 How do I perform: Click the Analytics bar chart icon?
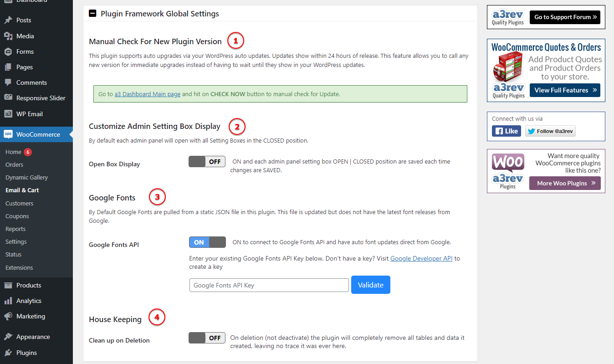pos(8,301)
